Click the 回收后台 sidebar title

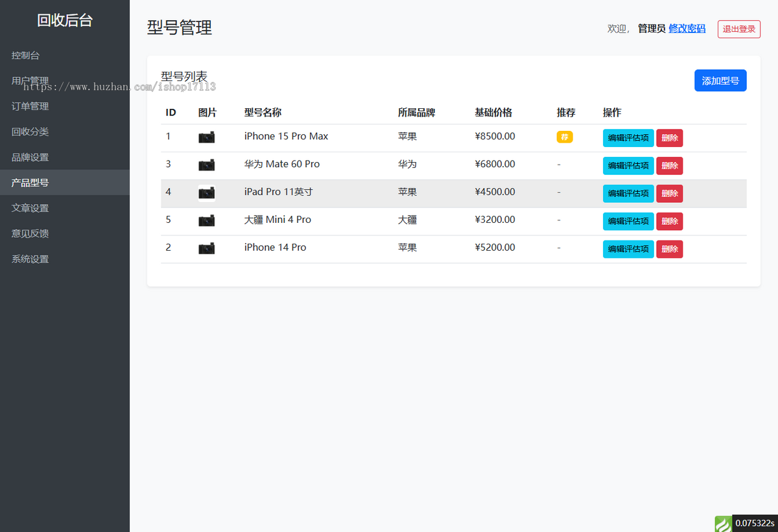(65, 20)
